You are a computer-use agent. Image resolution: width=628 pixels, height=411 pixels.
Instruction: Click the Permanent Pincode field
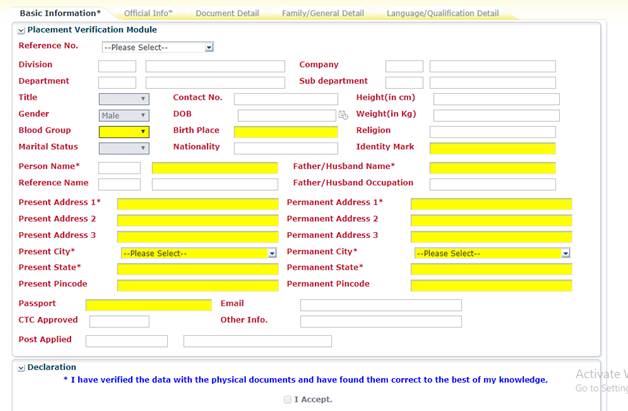pyautogui.click(x=491, y=286)
